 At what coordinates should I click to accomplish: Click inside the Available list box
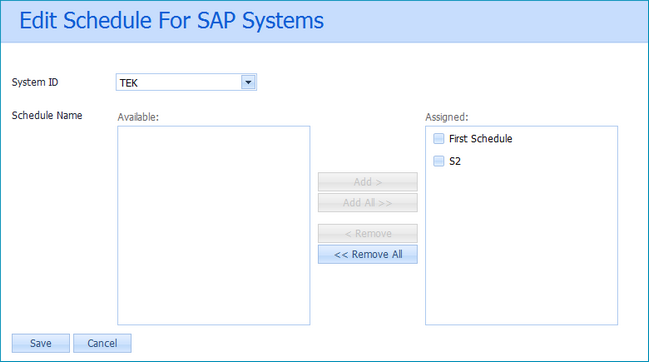coord(214,225)
